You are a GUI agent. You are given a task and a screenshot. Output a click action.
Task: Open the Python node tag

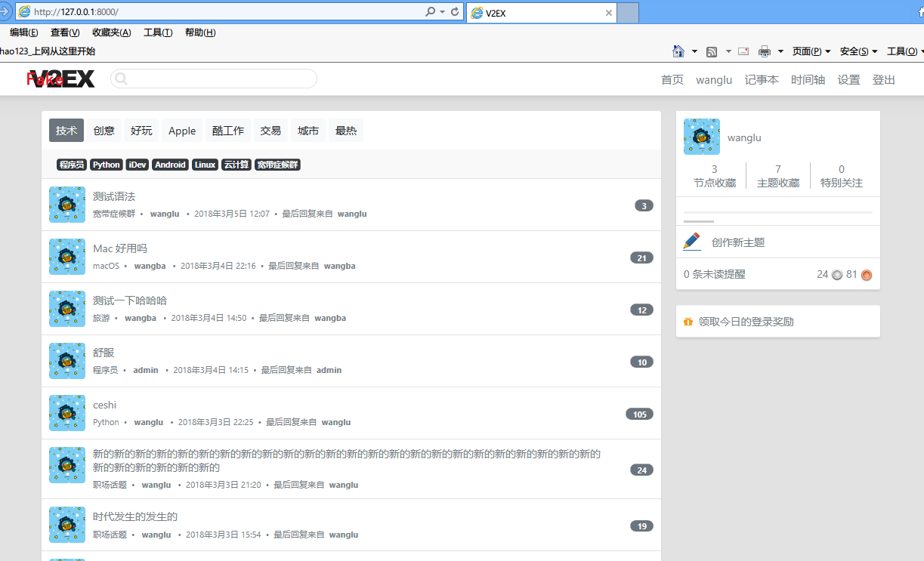107,165
